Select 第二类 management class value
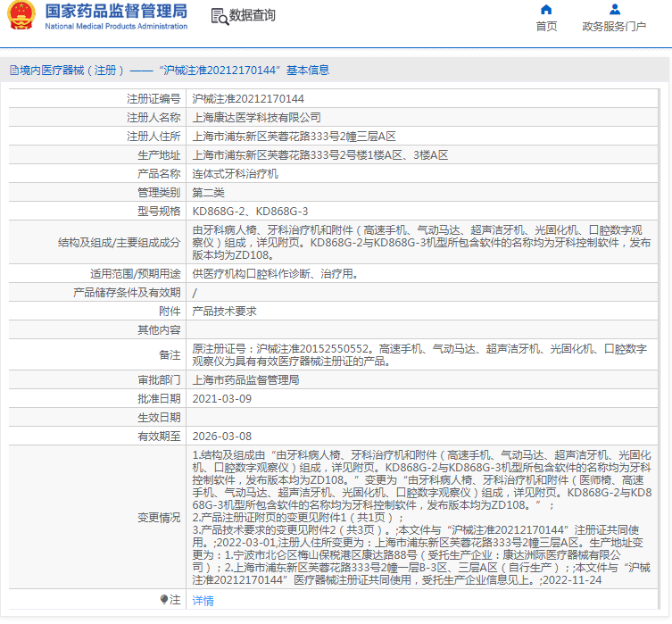Viewport: 672px width, 624px height. (x=208, y=193)
